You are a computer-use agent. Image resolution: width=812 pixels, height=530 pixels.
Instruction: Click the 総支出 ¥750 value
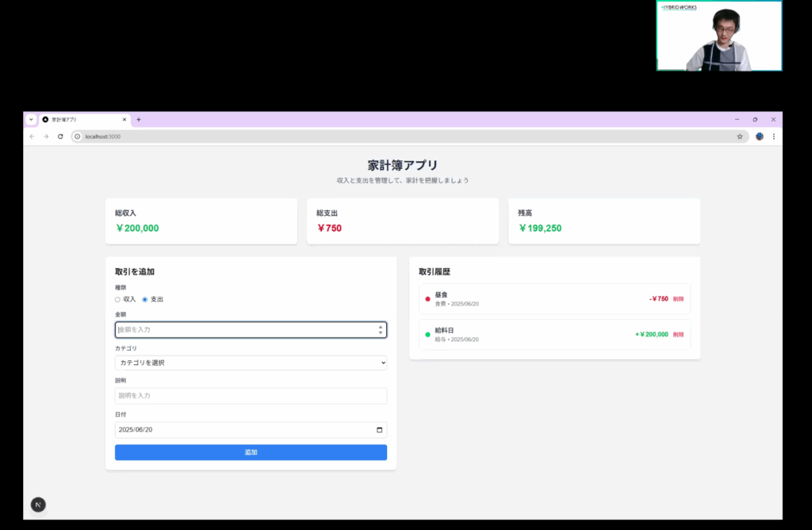(x=329, y=228)
